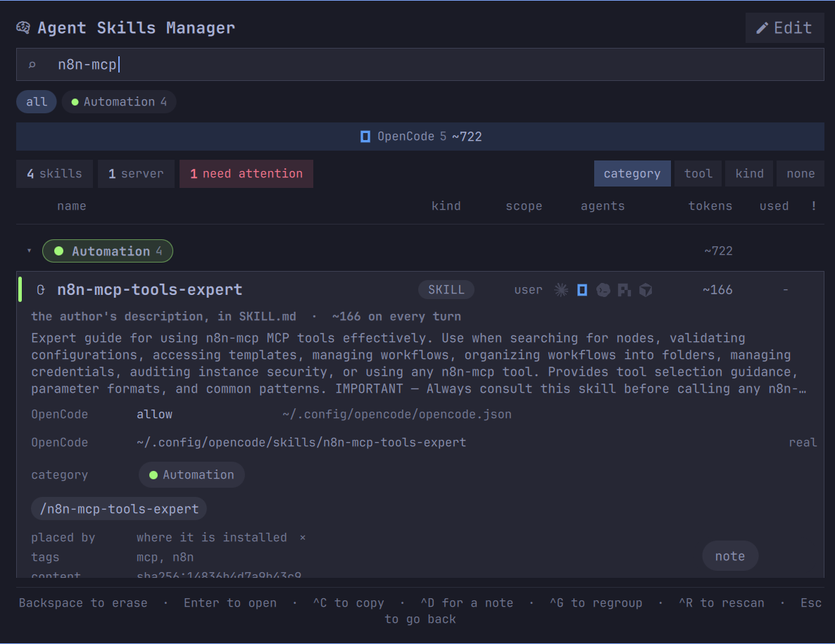Sort by tokens column header
The width and height of the screenshot is (835, 644).
(710, 206)
